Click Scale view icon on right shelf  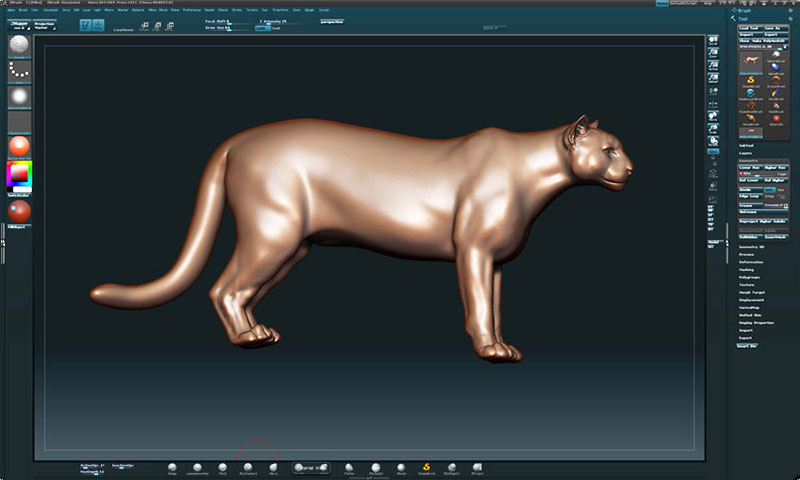click(x=713, y=129)
